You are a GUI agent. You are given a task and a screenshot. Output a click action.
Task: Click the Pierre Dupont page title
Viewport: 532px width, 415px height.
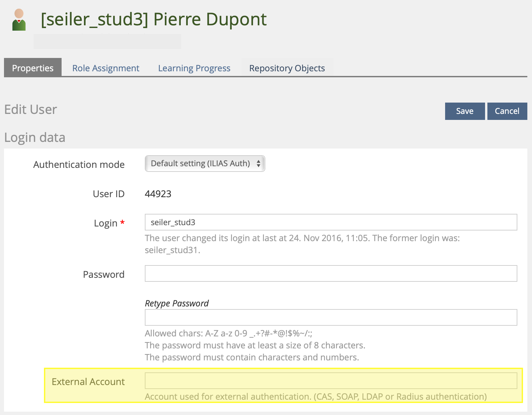(153, 19)
